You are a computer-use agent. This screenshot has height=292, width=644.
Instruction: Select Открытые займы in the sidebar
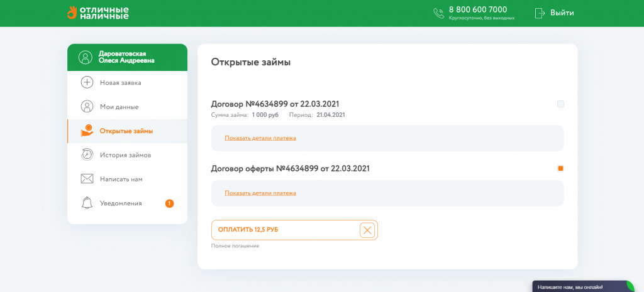tap(127, 131)
